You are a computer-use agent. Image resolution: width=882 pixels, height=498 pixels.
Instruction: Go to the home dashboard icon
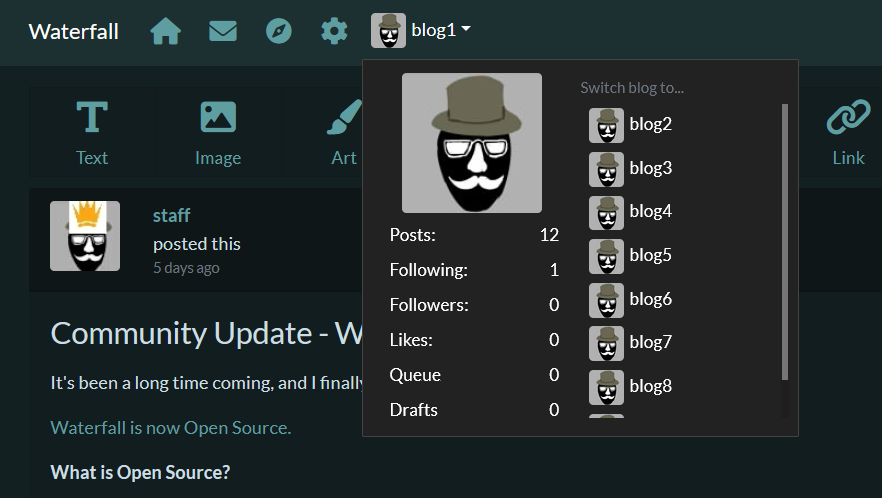coord(165,31)
